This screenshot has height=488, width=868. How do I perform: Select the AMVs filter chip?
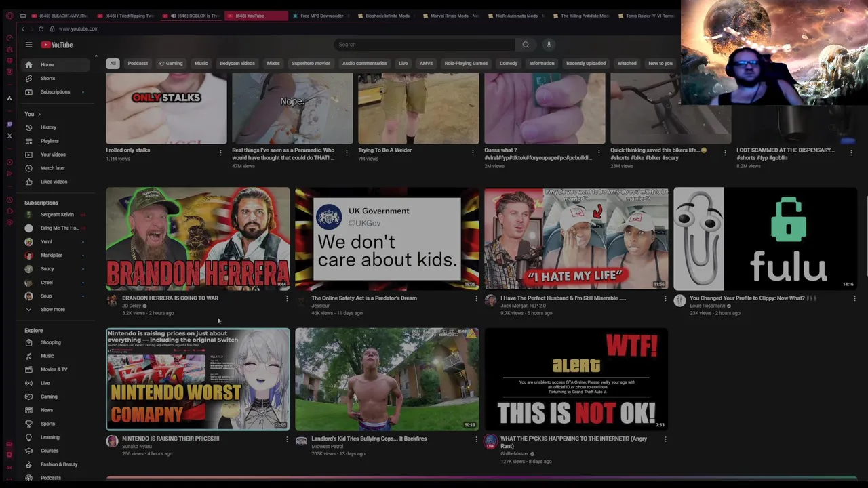(426, 64)
